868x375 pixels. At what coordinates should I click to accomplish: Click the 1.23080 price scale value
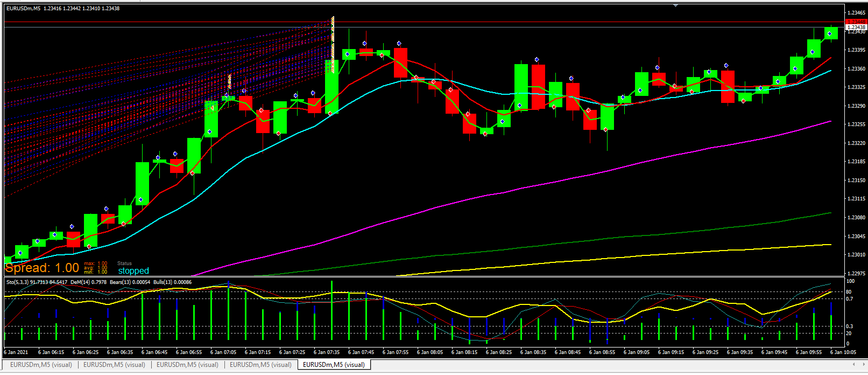pos(856,218)
